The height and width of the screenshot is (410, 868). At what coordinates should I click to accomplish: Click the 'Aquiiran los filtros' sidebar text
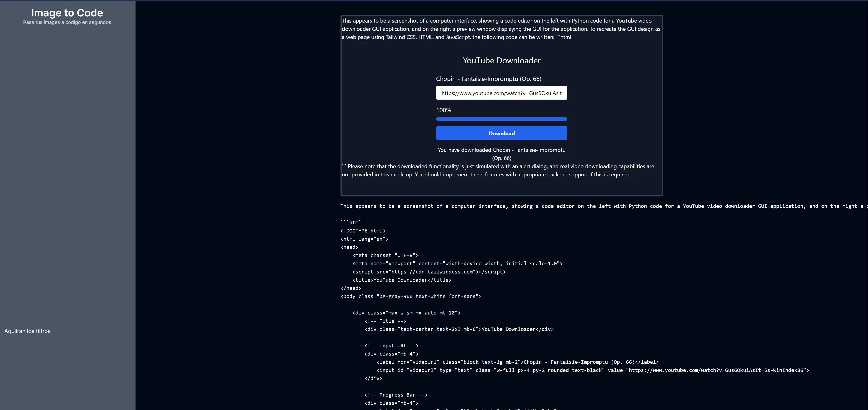[x=27, y=331]
